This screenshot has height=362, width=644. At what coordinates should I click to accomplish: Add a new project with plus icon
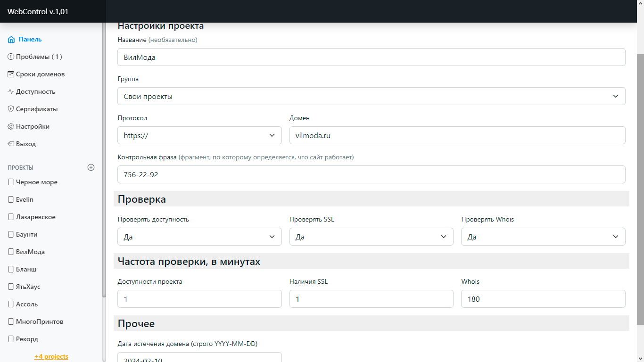tap(91, 167)
